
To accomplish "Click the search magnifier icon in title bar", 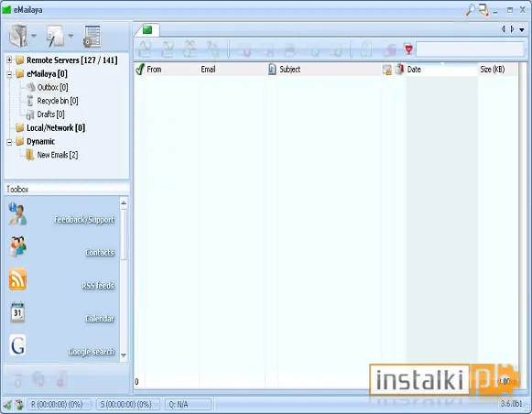I will click(471, 10).
